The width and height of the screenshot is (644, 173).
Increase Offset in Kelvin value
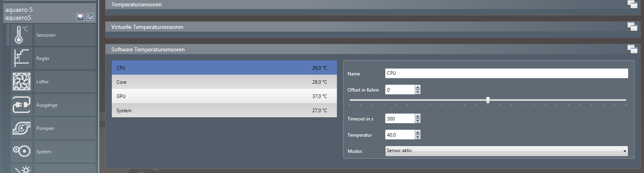click(x=418, y=87)
